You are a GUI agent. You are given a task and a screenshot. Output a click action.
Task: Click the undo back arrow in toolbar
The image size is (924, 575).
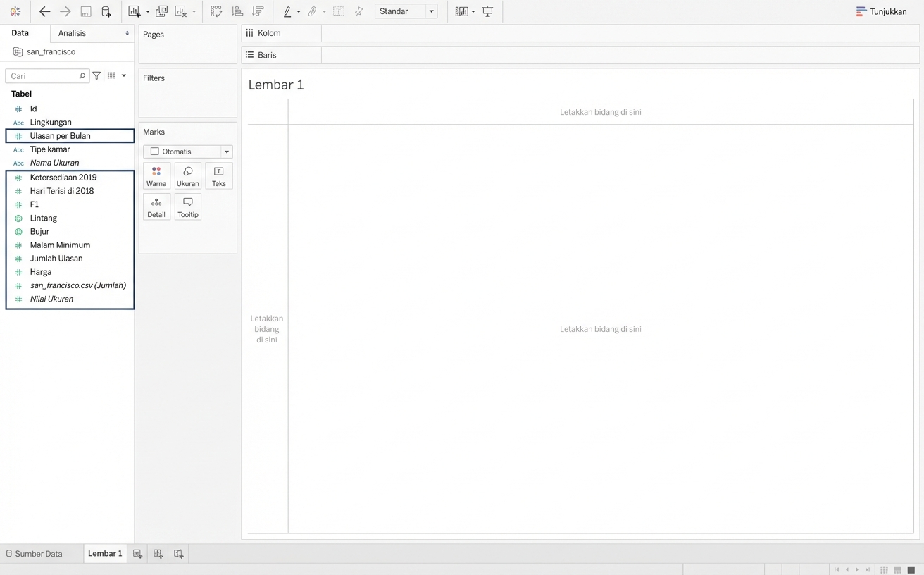pos(44,11)
